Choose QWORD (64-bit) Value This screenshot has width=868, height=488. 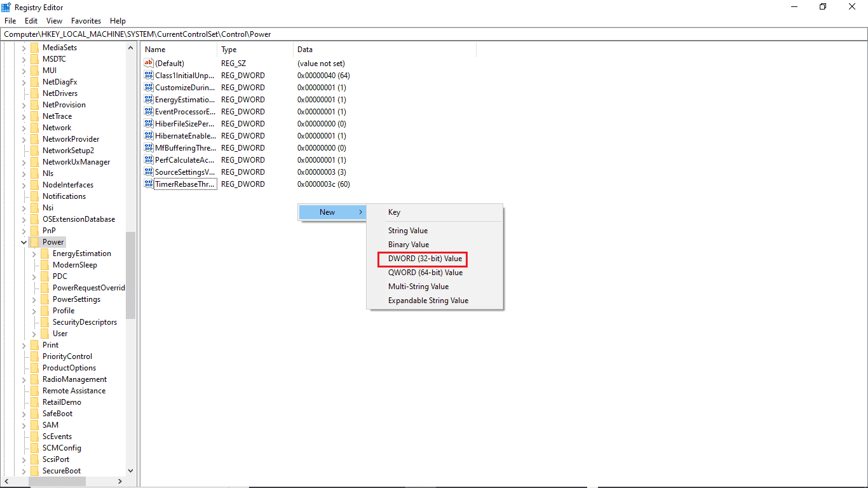tap(425, 273)
